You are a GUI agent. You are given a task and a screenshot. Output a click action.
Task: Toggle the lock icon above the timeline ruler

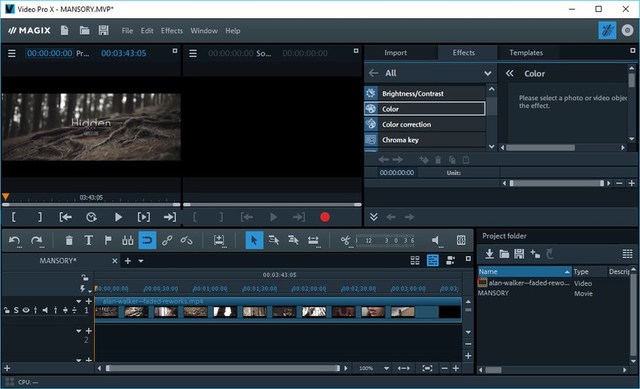coord(84,278)
